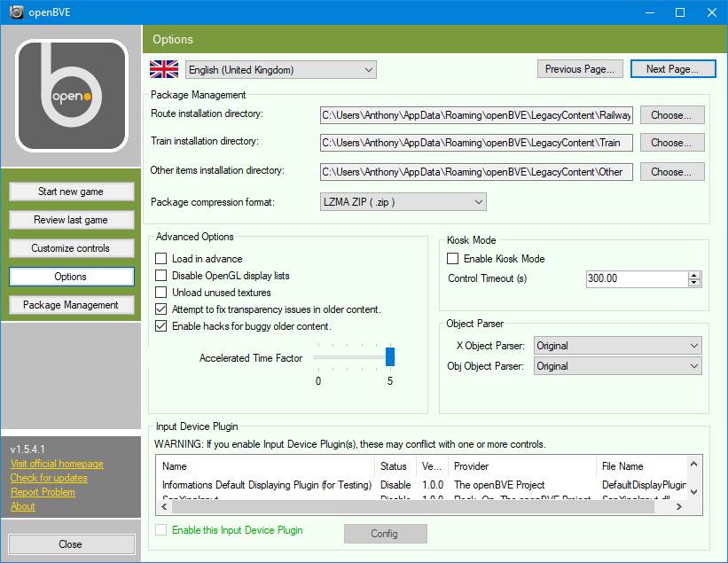Open the About link
Screen dimensions: 728x563
23,506
